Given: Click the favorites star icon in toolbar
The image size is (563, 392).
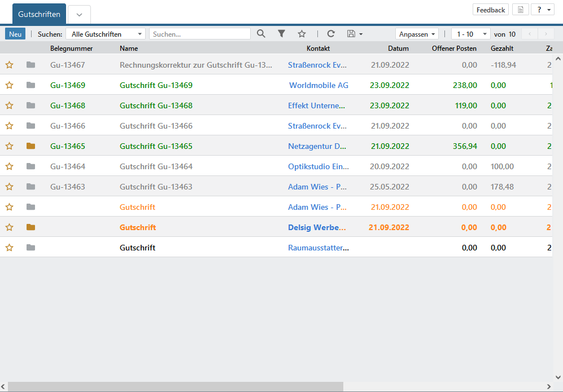Looking at the screenshot, I should (x=302, y=34).
